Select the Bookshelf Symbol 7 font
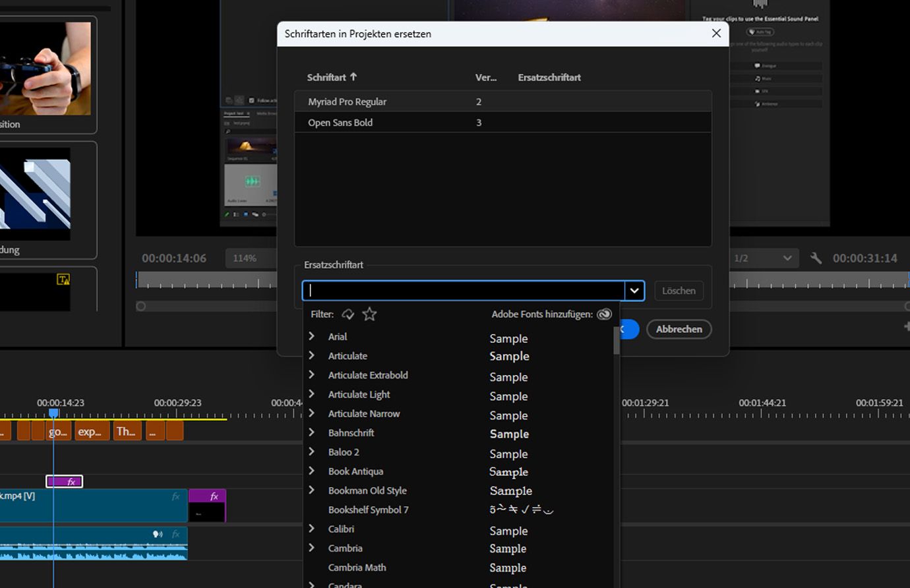 (x=368, y=510)
